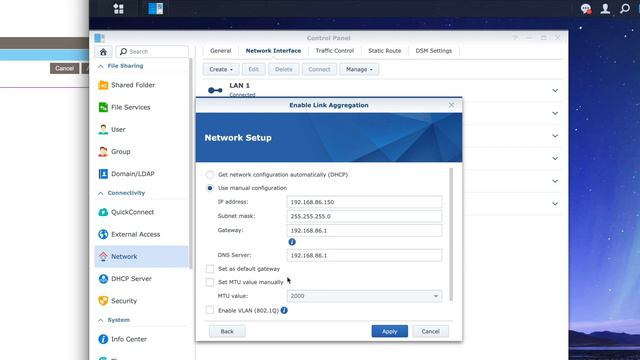Viewport: 640px width, 360px height.
Task: Click the Apply button
Action: [389, 331]
